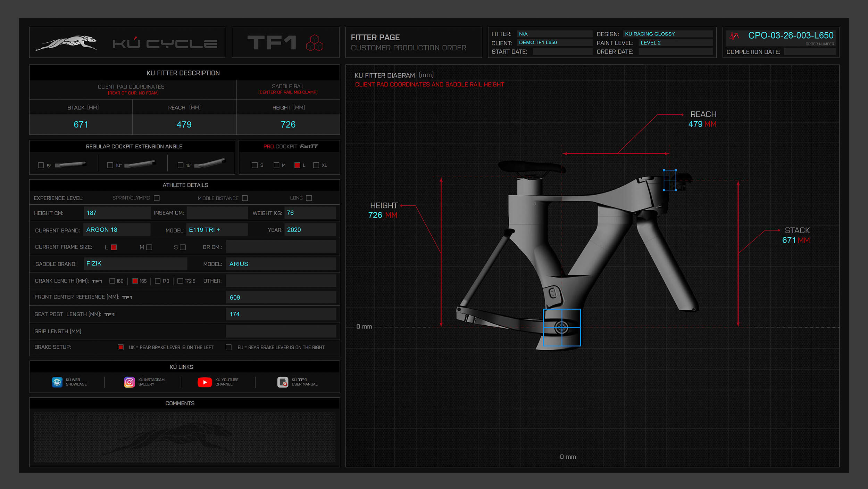The image size is (868, 489).
Task: Click the red icon beside the order number
Action: [734, 36]
